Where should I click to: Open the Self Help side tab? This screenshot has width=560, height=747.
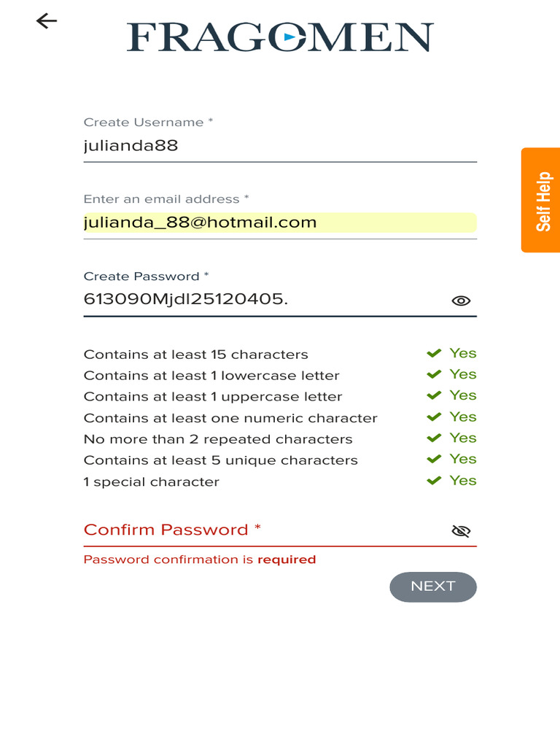pos(541,201)
